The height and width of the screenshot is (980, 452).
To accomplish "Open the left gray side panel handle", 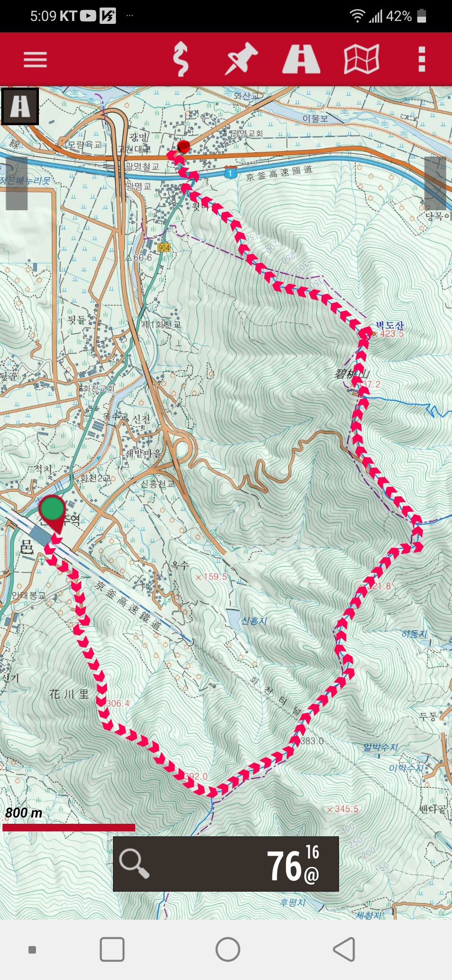I will (x=17, y=183).
